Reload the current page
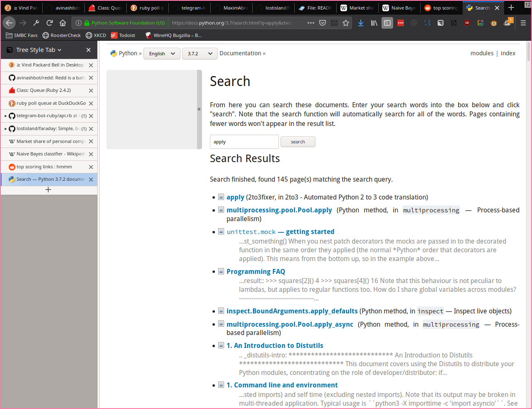 coord(49,23)
